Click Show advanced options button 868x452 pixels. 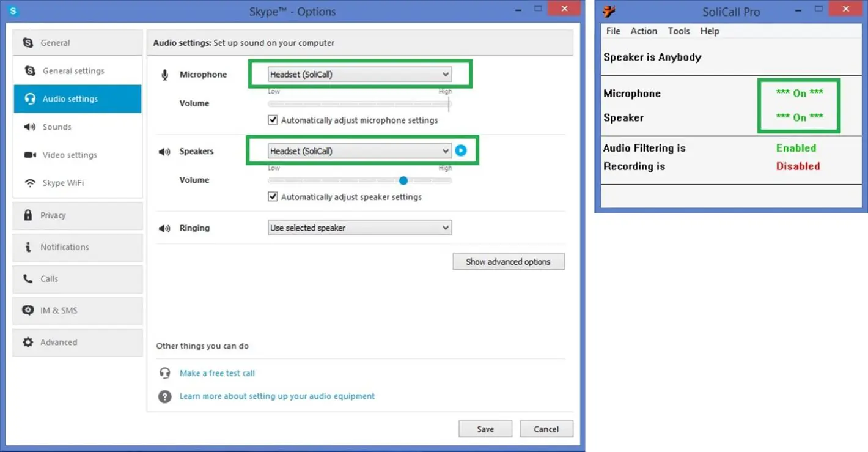509,262
